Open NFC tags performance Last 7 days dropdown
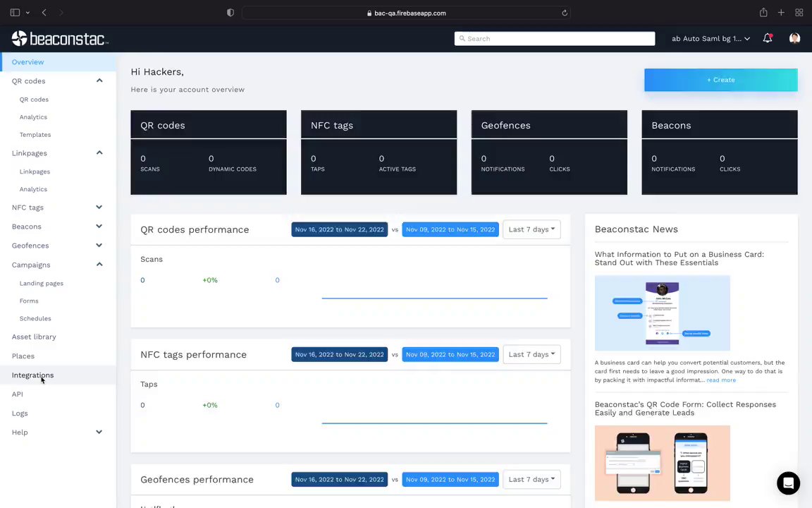The height and width of the screenshot is (508, 812). 531,354
